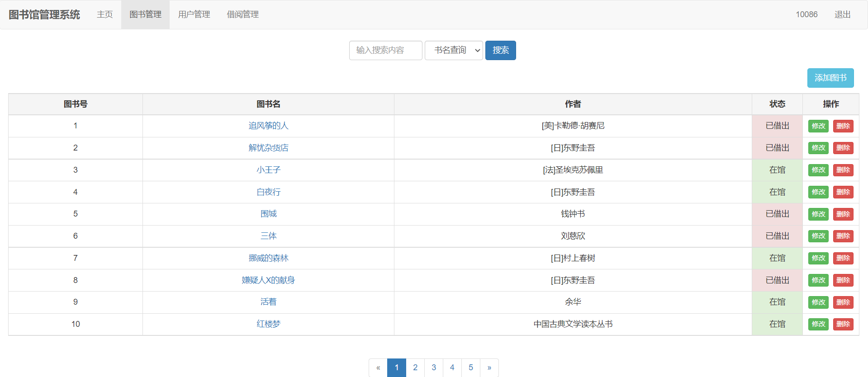Click 修改 for 追风筝的人

818,126
